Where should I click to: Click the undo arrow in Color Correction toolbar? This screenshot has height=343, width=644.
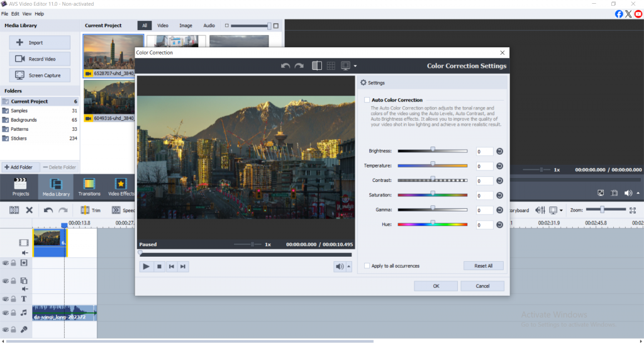pos(286,65)
